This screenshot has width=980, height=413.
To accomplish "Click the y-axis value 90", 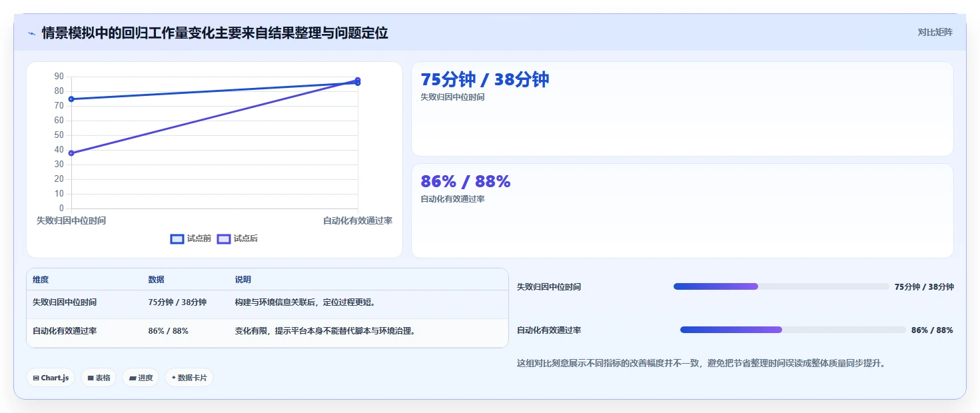I will tap(59, 77).
